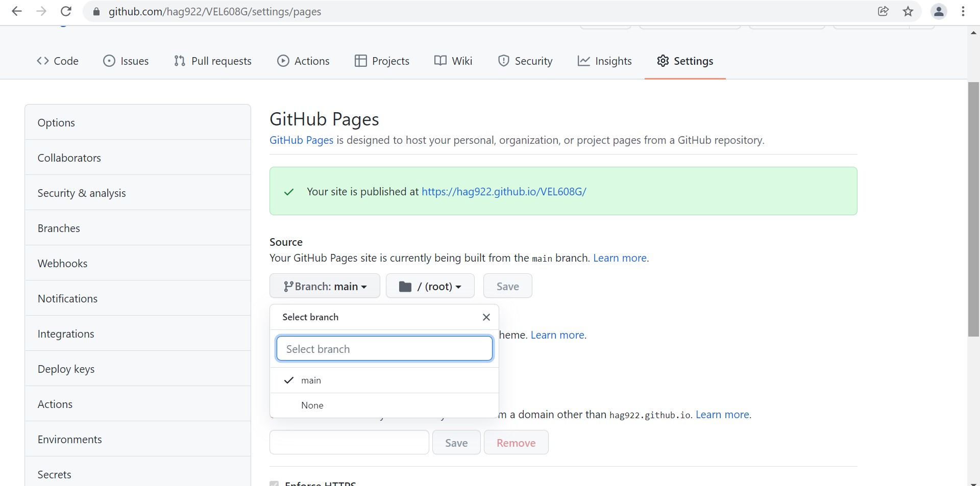This screenshot has height=486, width=980.
Task: Open the browser profile avatar icon
Action: (x=939, y=11)
